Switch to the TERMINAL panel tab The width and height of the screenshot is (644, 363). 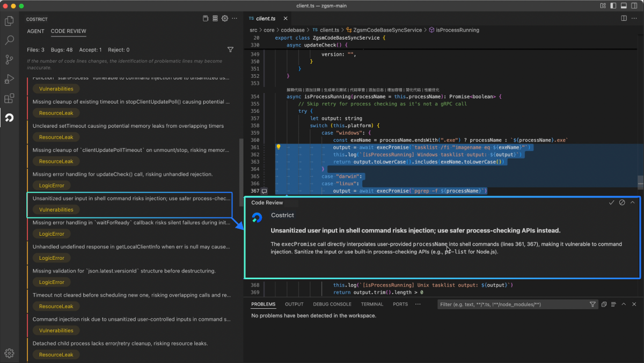(372, 304)
